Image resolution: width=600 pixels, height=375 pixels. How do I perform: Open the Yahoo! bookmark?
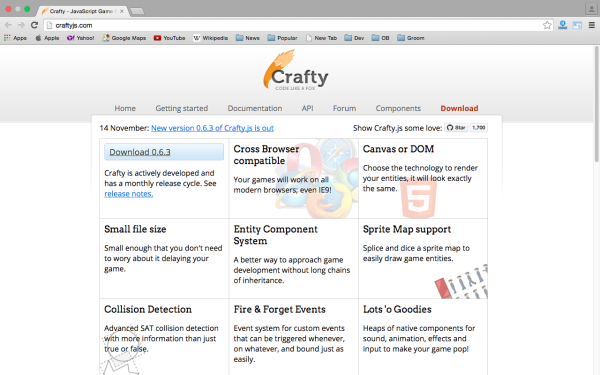point(81,38)
